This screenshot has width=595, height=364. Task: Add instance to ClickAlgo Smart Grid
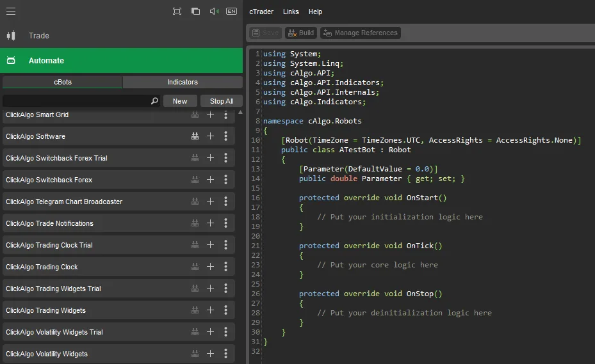pyautogui.click(x=210, y=115)
